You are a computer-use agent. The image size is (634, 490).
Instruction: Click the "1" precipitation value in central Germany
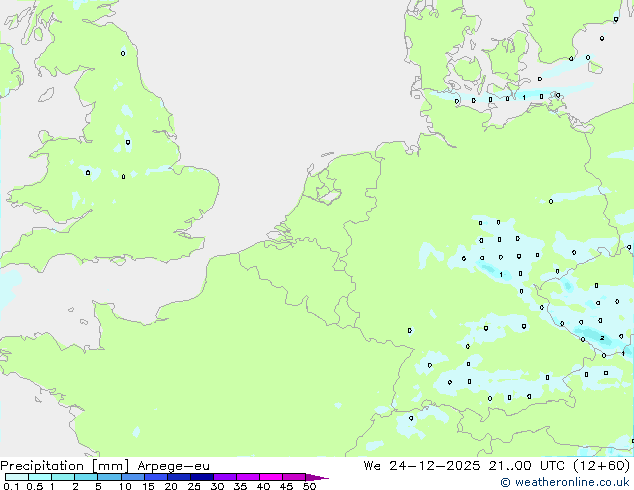click(501, 274)
